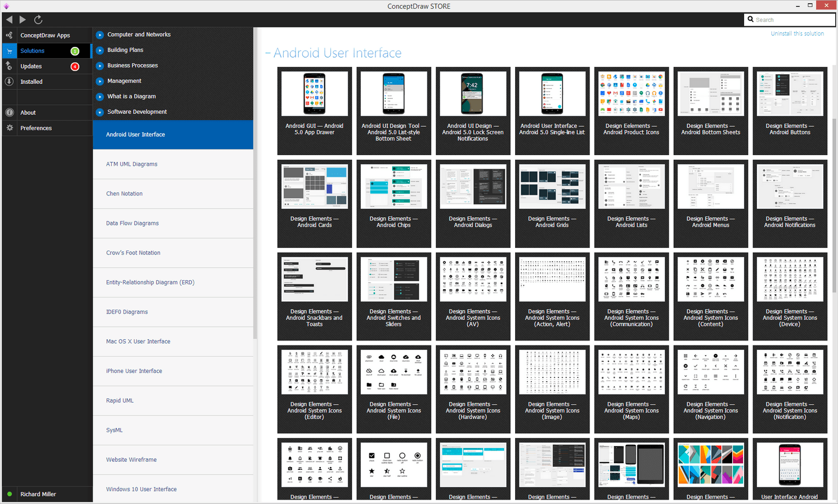The image size is (838, 504).
Task: Refresh the store page
Action: (x=38, y=20)
